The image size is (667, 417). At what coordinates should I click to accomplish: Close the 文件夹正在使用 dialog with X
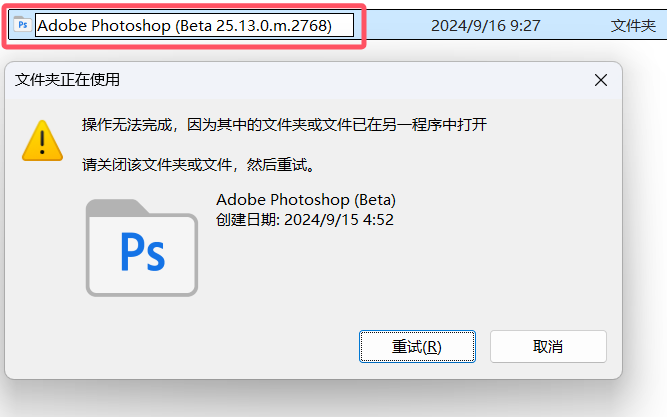[601, 80]
